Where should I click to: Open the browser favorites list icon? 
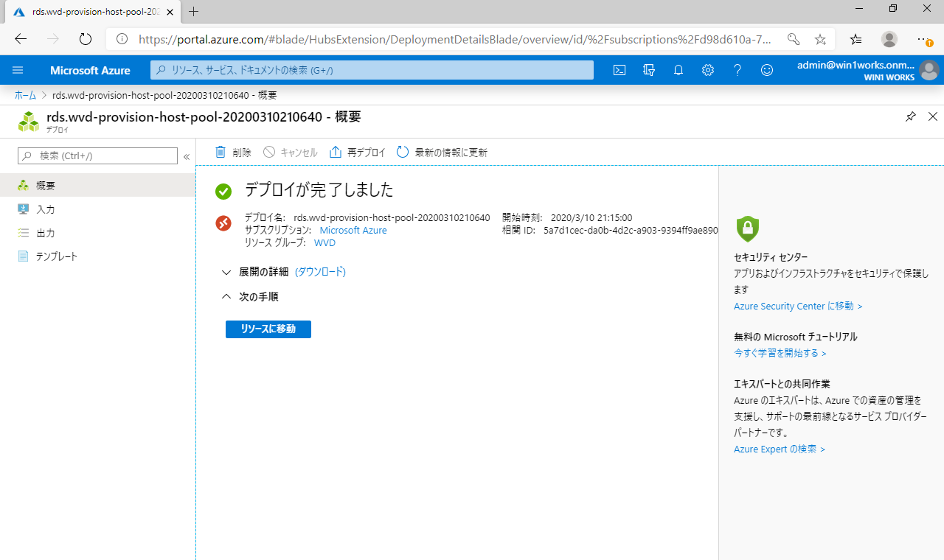click(x=855, y=39)
